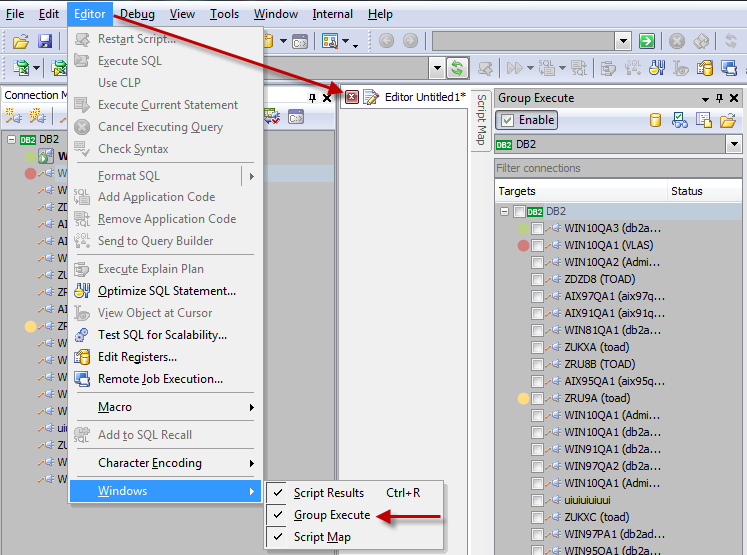747x555 pixels.
Task: Click the green Go arrow button in toolbar
Action: 646,41
